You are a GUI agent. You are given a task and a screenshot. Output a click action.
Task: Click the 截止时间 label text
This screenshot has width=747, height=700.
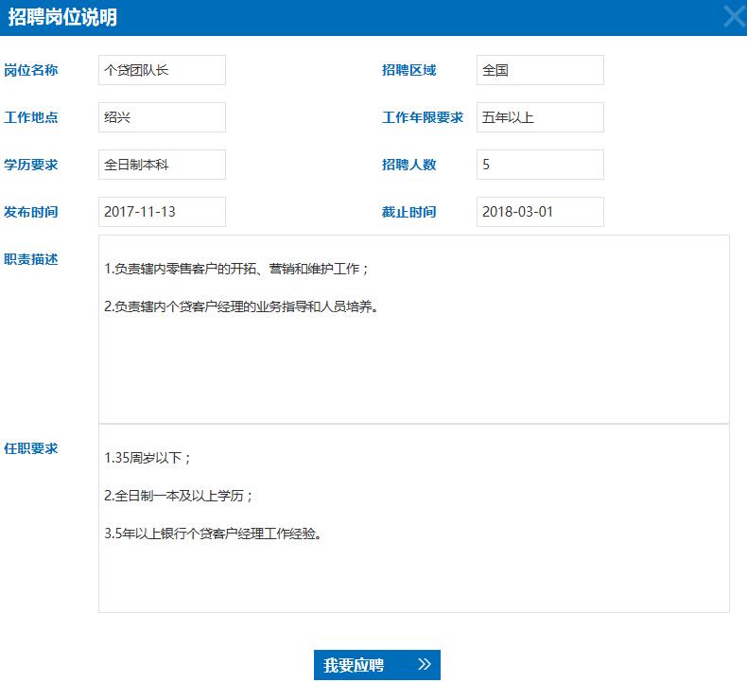[408, 212]
